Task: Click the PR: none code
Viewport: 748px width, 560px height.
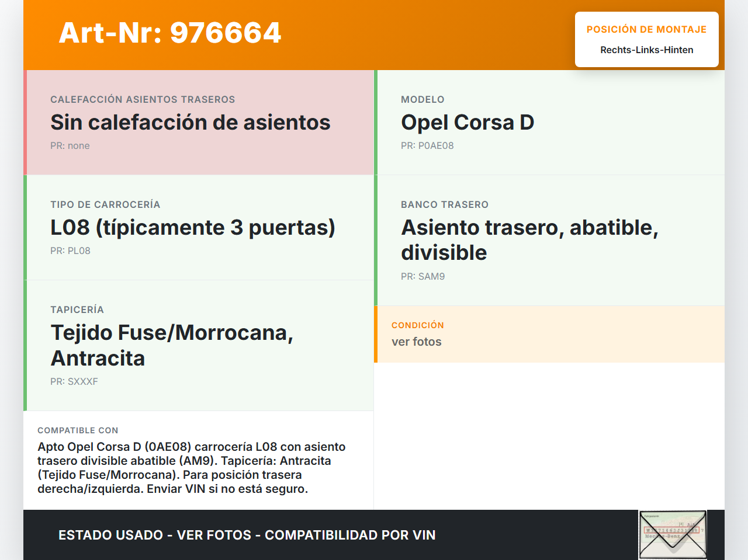Action: click(x=70, y=146)
